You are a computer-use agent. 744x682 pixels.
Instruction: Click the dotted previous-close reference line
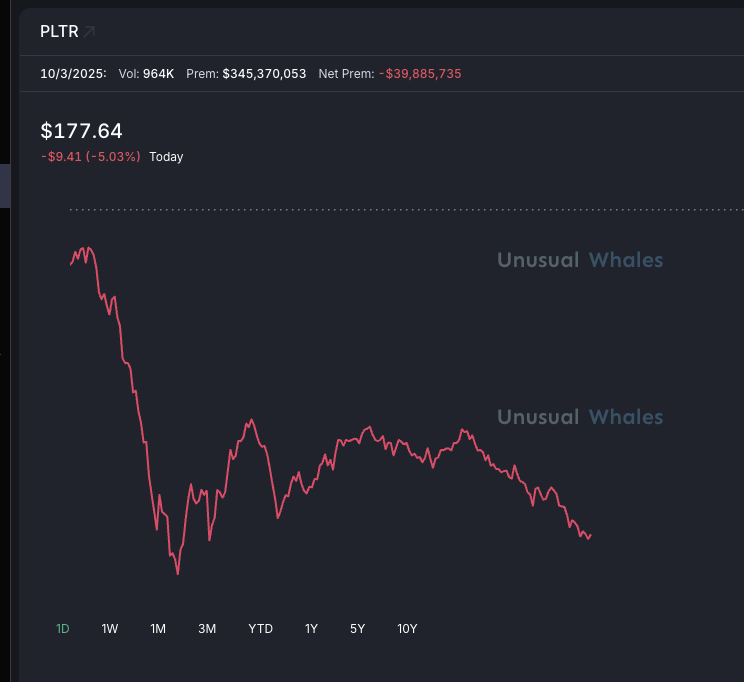click(400, 210)
